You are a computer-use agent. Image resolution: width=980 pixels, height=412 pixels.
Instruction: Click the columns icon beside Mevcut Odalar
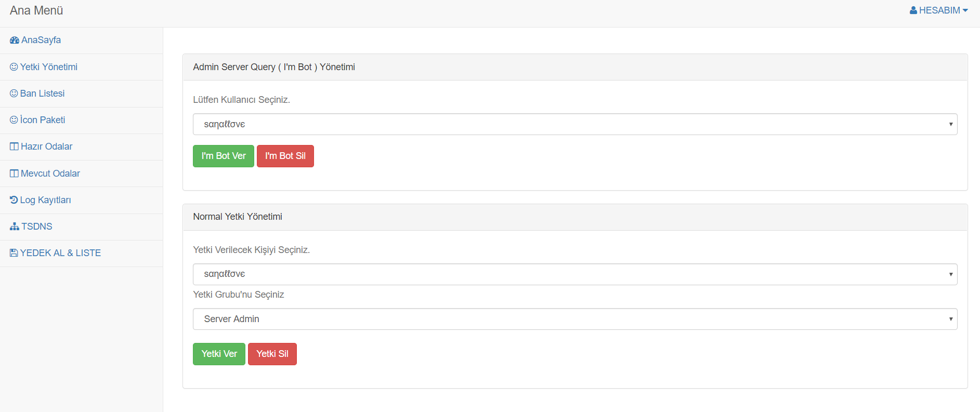pos(14,174)
